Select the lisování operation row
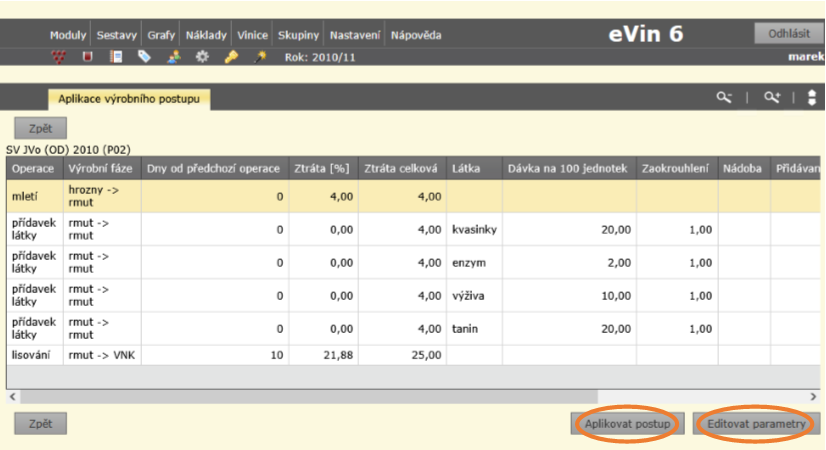Image resolution: width=826 pixels, height=450 pixels. tap(34, 355)
